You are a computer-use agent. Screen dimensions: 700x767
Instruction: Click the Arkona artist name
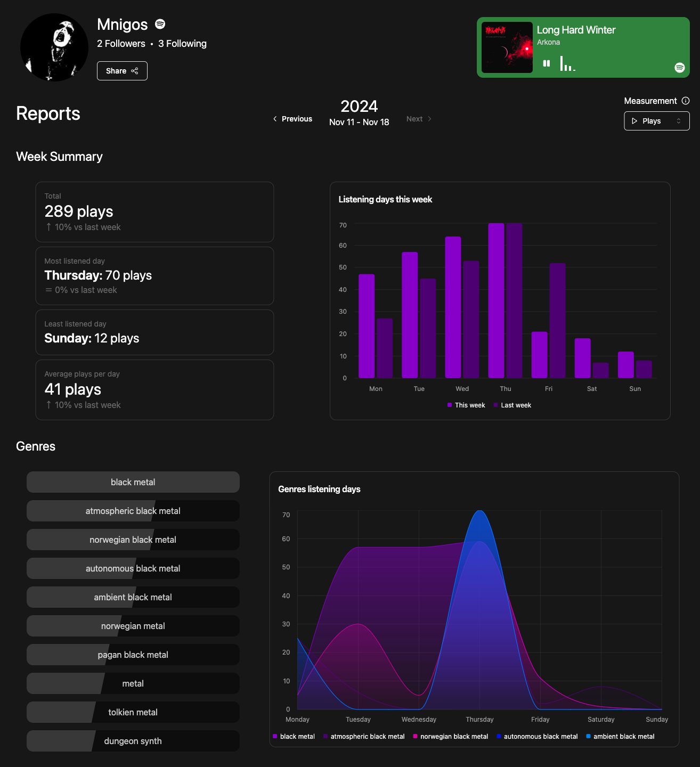coord(548,42)
